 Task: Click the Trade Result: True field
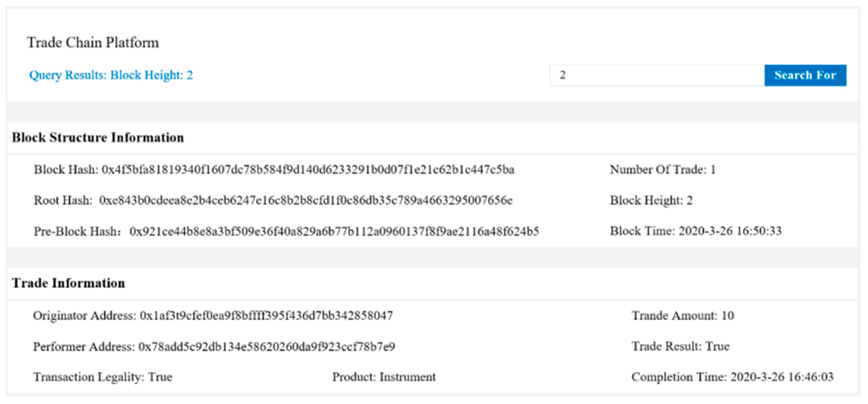coord(680,347)
